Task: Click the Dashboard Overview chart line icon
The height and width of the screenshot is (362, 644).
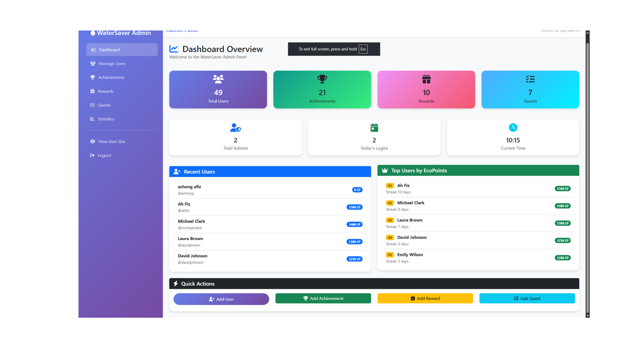Action: (x=174, y=49)
